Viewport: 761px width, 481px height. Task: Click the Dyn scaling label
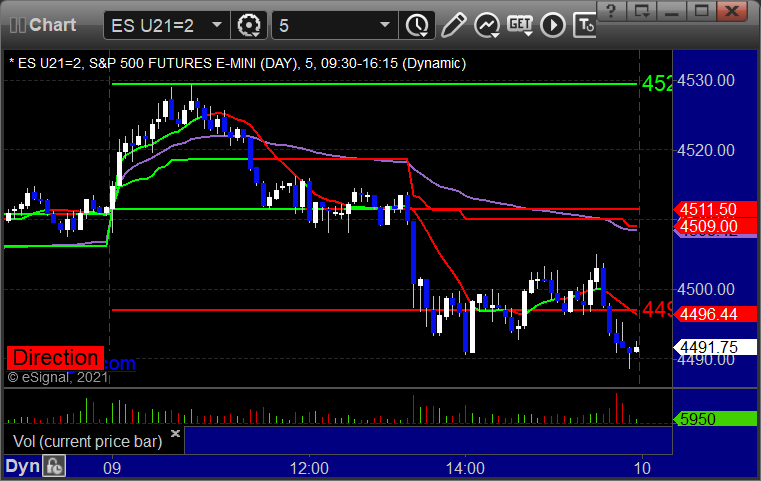[x=22, y=466]
